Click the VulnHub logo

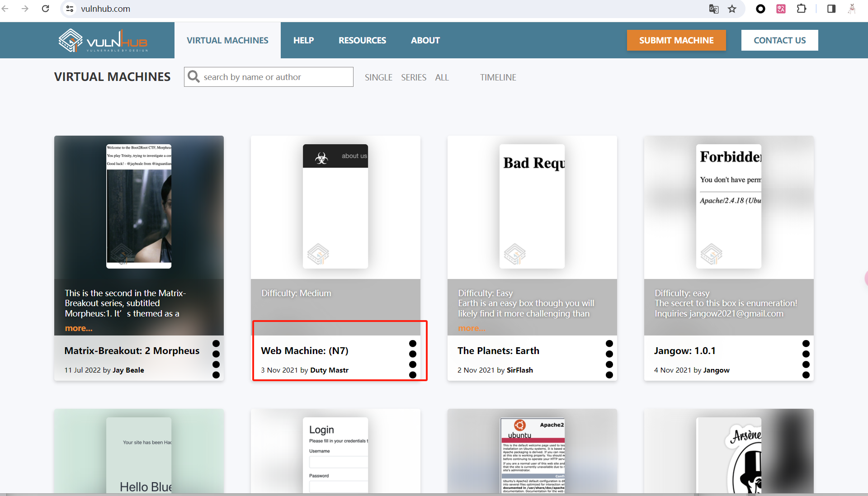coord(103,40)
